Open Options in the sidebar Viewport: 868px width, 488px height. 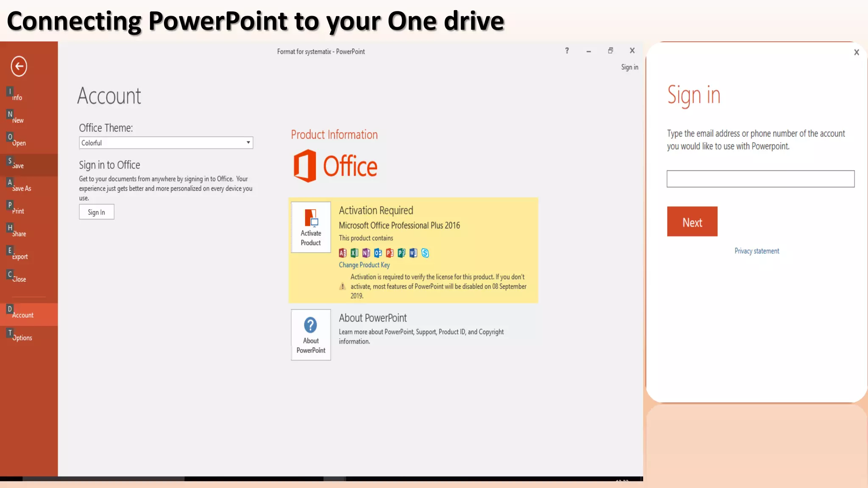click(x=29, y=337)
